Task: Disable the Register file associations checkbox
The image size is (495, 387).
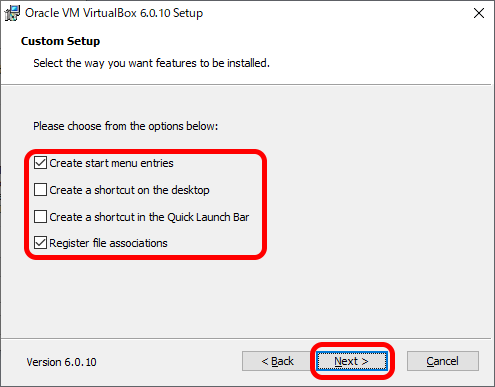Action: [40, 243]
